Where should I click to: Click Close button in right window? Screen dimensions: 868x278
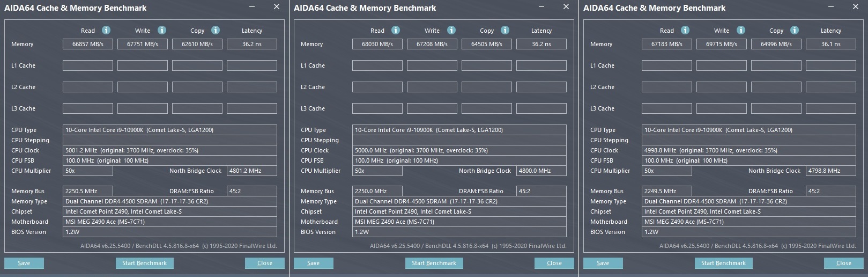tap(844, 263)
